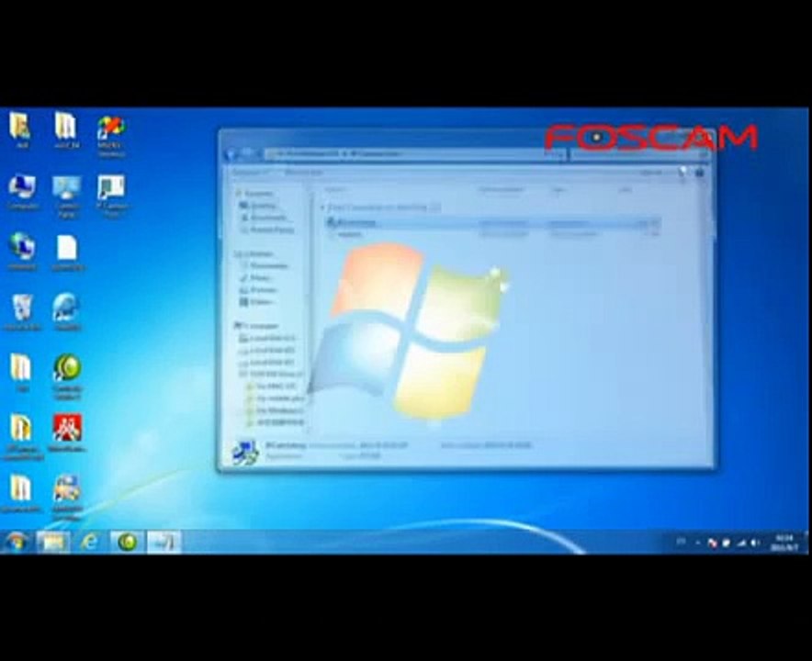Select the blank white document desktop icon

(x=67, y=252)
